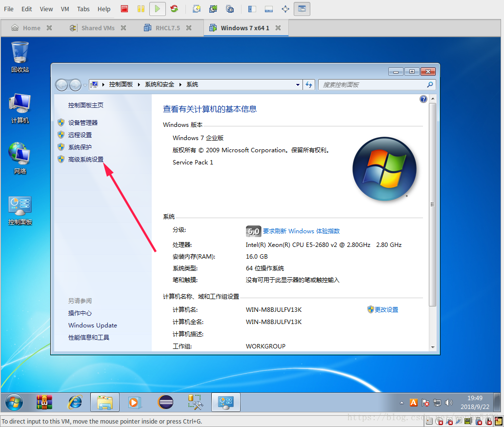This screenshot has width=504, height=427.
Task: Open the Tabs menu
Action: (x=83, y=9)
